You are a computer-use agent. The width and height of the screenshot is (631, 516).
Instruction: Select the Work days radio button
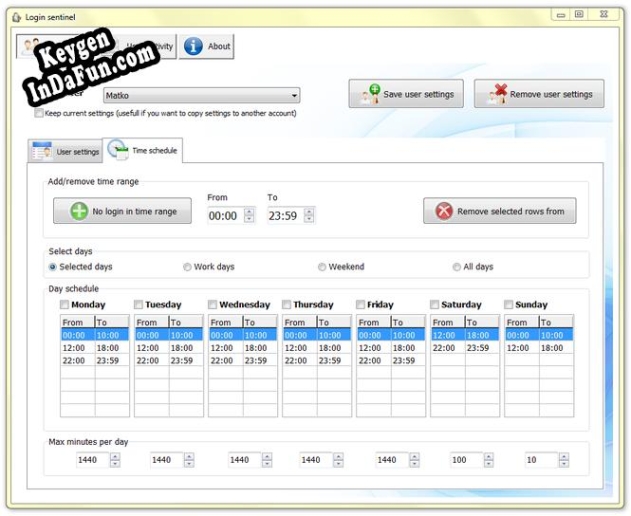187,267
